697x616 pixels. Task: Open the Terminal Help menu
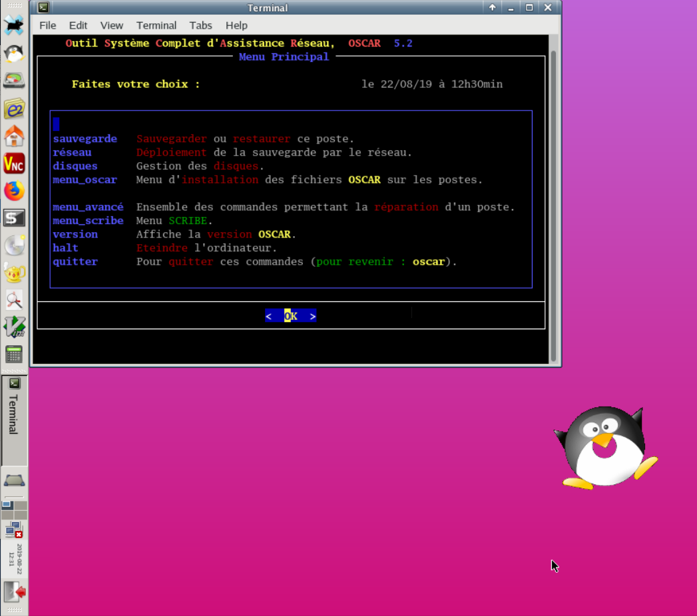236,25
